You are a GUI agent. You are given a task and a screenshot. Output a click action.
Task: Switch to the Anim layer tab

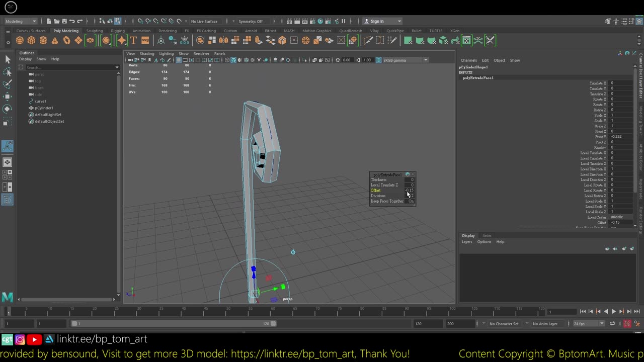tap(487, 236)
